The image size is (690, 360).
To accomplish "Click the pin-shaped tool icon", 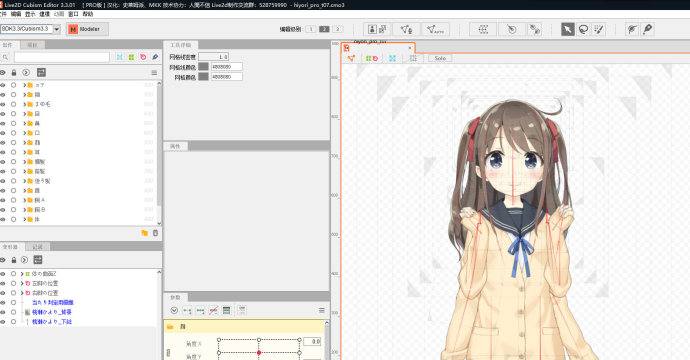I will 647,29.
